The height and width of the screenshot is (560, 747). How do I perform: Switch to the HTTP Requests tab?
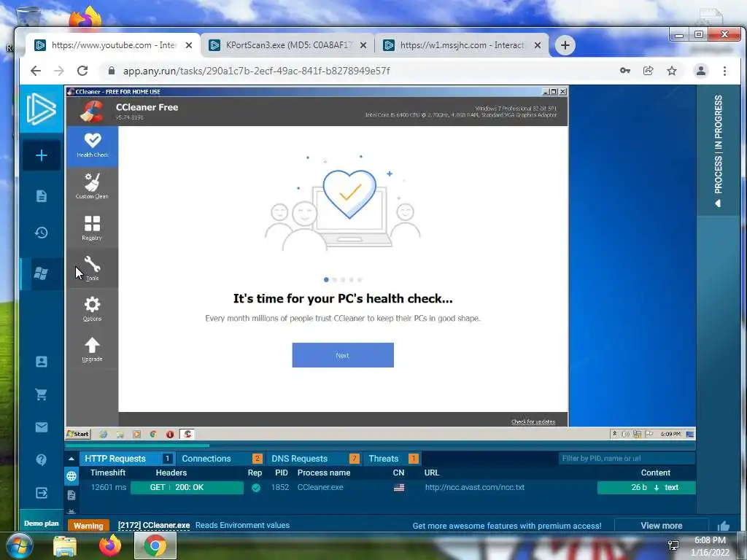coord(127,459)
